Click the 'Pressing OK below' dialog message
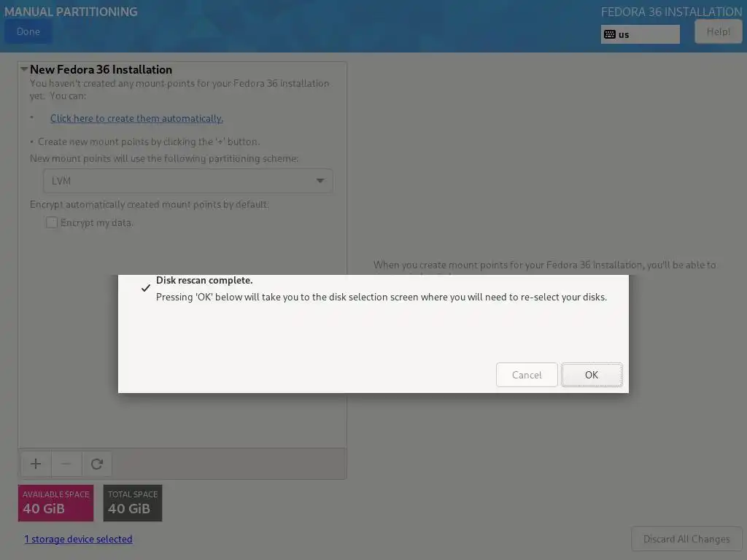This screenshot has width=747, height=560. (x=382, y=297)
